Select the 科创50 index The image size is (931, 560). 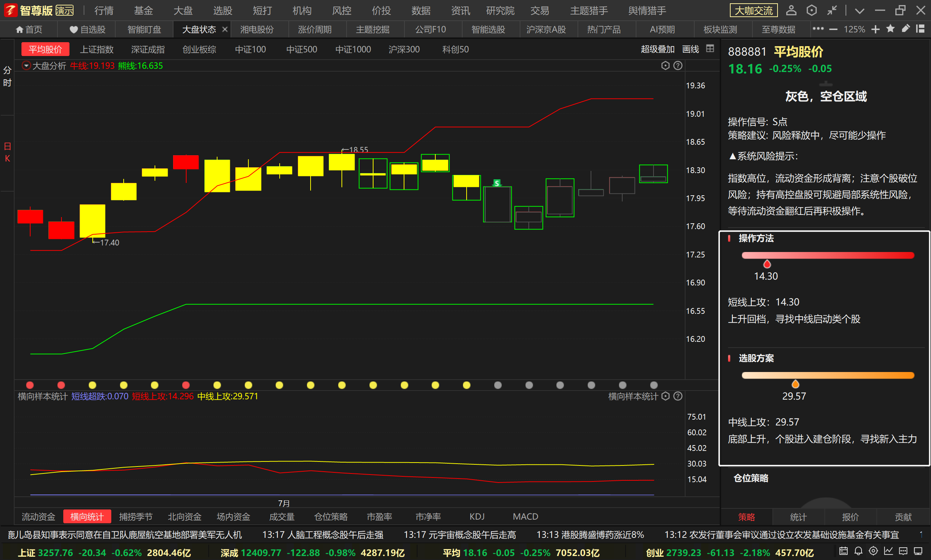[x=455, y=49]
